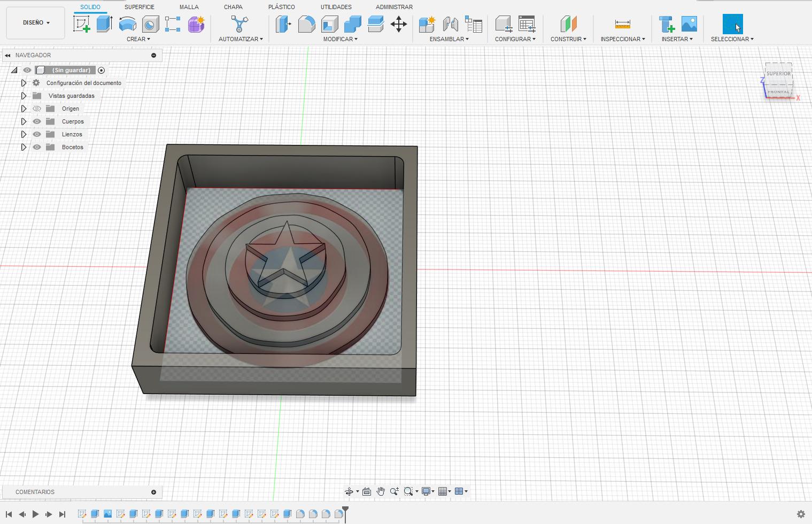Expand the Cuerpos tree node
Screen dimensions: 812x524
pos(24,121)
